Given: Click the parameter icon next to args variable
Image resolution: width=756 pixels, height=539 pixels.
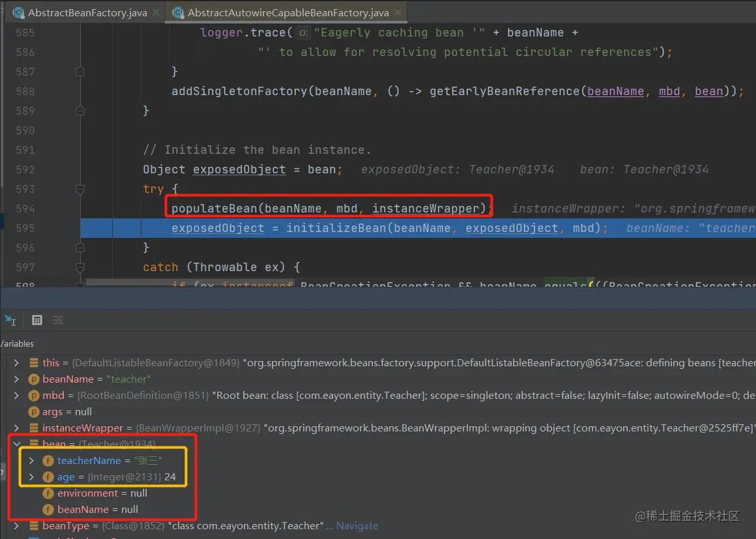Looking at the screenshot, I should [x=34, y=412].
